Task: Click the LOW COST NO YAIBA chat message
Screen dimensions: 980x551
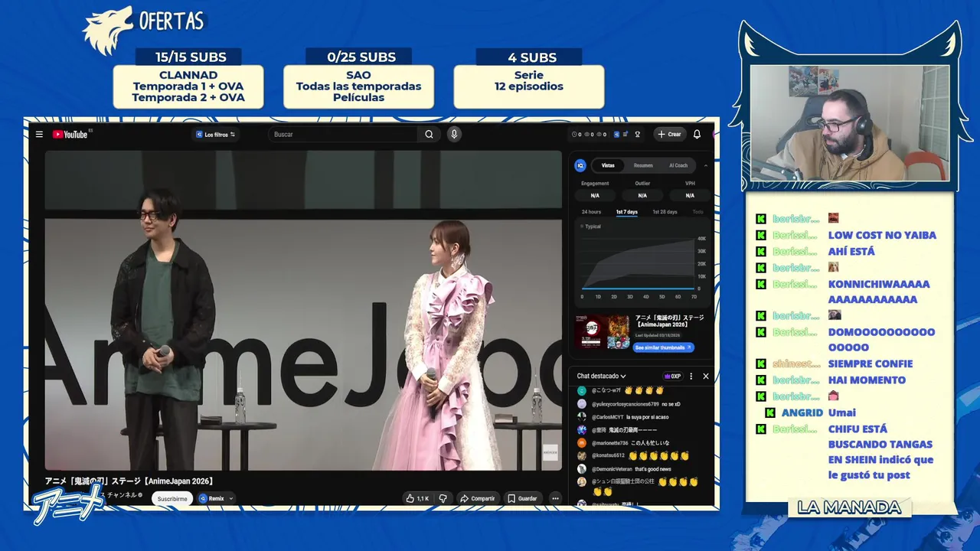Action: click(x=882, y=235)
